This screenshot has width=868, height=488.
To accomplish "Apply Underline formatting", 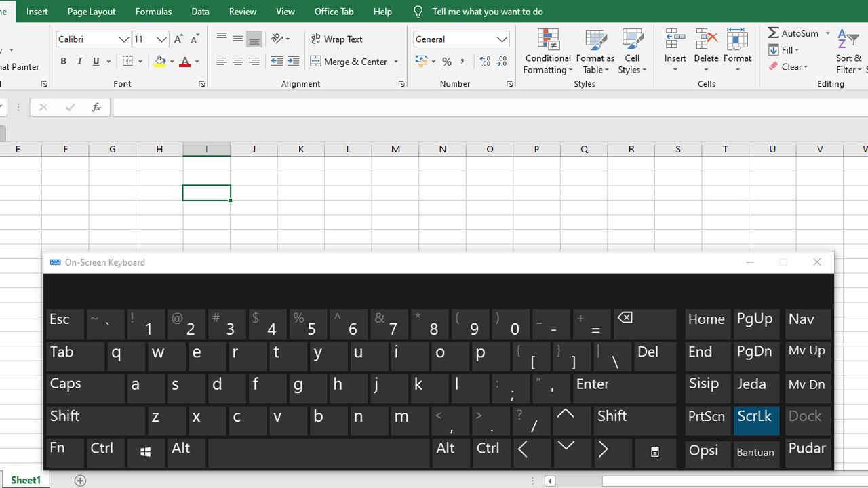I will (96, 62).
